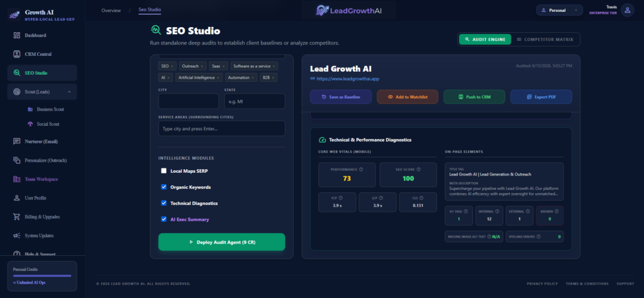Click the help icon next to CLS
The image size is (644, 298).
tap(421, 198)
